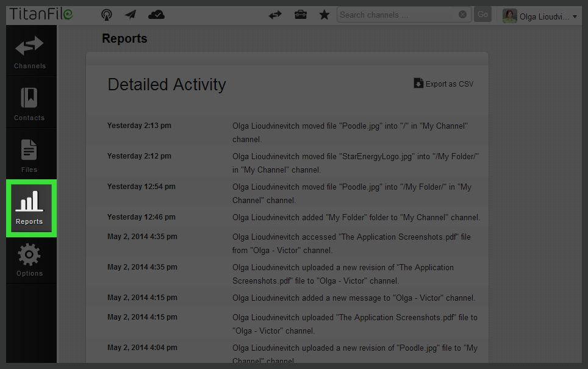Click the search channels input field

tap(396, 14)
